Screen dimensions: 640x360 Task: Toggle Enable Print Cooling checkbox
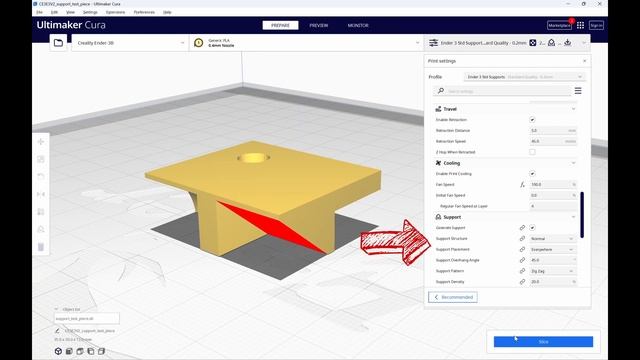pos(532,173)
